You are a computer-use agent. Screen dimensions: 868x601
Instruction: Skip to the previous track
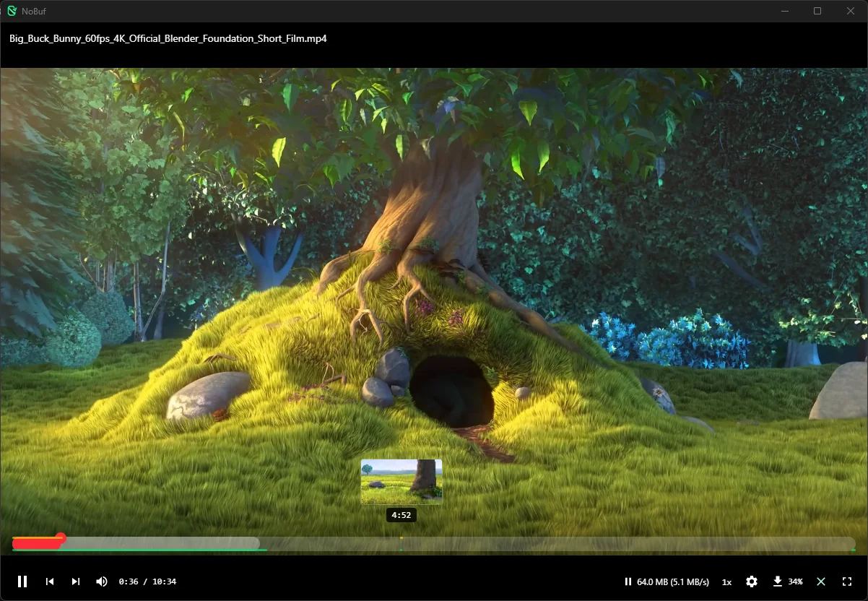(50, 581)
